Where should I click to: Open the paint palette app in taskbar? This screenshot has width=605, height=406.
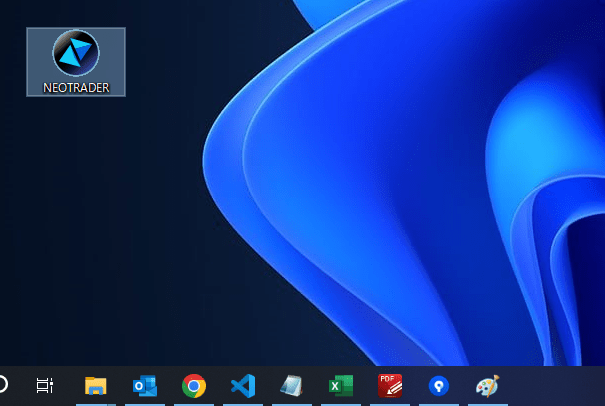point(488,386)
